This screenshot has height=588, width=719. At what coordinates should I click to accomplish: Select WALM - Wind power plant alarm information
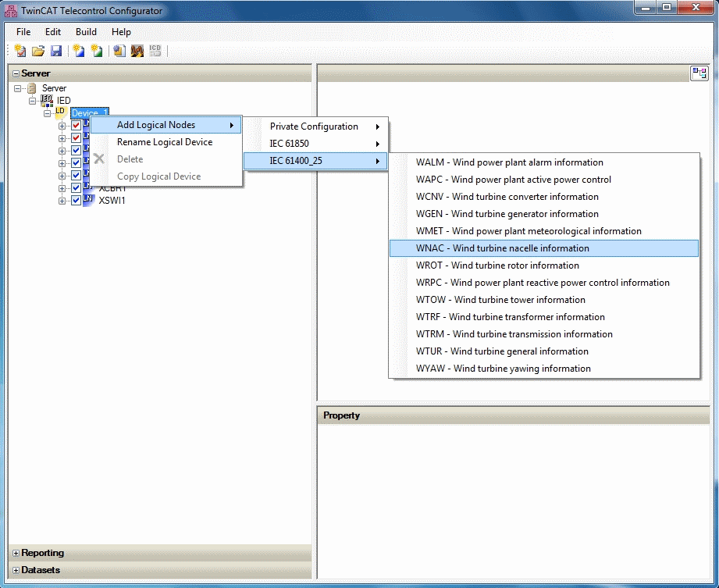[544, 162]
